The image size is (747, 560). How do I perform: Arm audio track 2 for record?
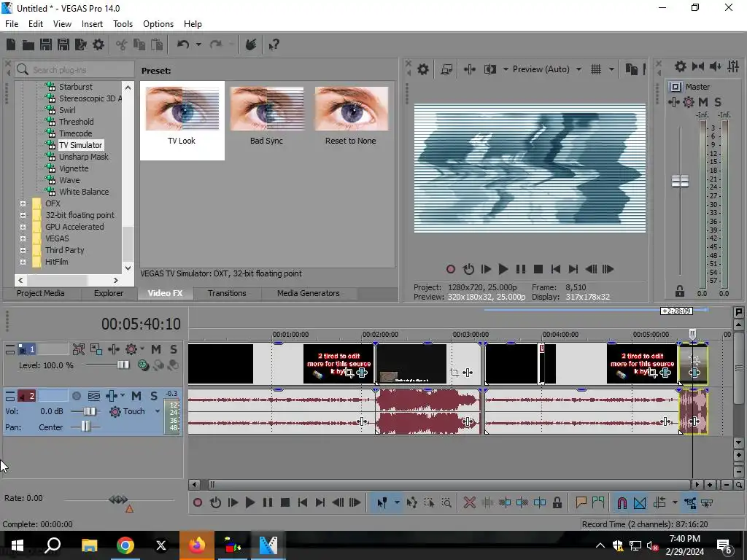pos(76,396)
